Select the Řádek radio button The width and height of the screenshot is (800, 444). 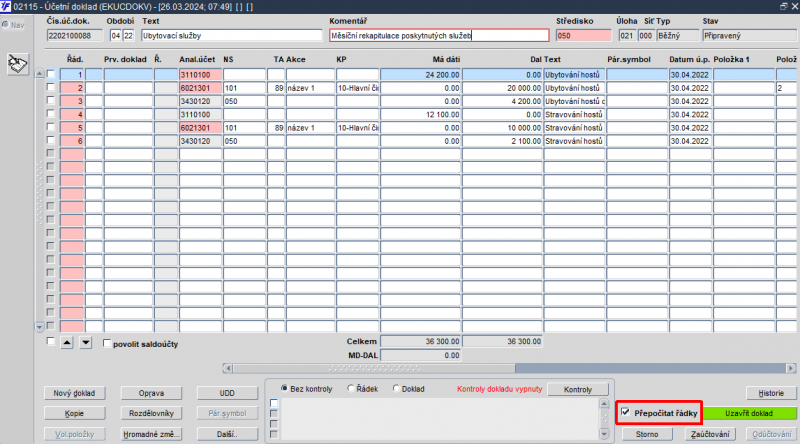click(351, 388)
